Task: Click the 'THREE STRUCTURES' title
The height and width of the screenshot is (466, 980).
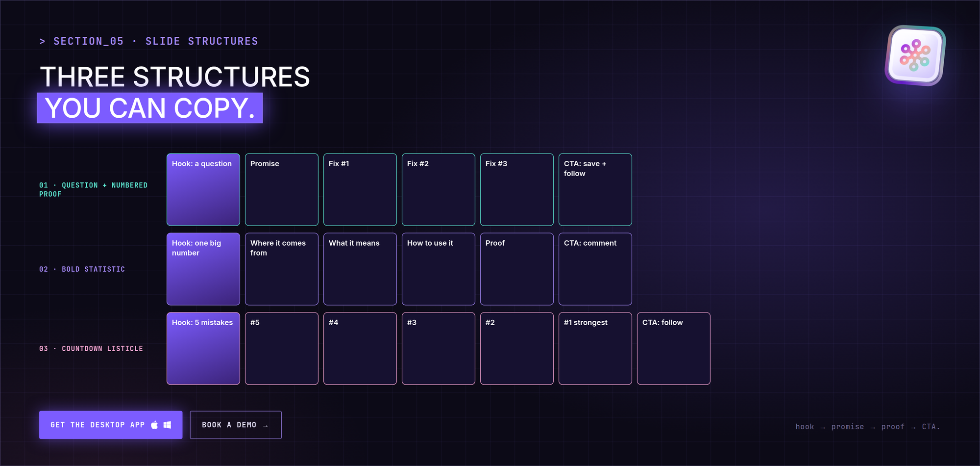Action: coord(175,77)
